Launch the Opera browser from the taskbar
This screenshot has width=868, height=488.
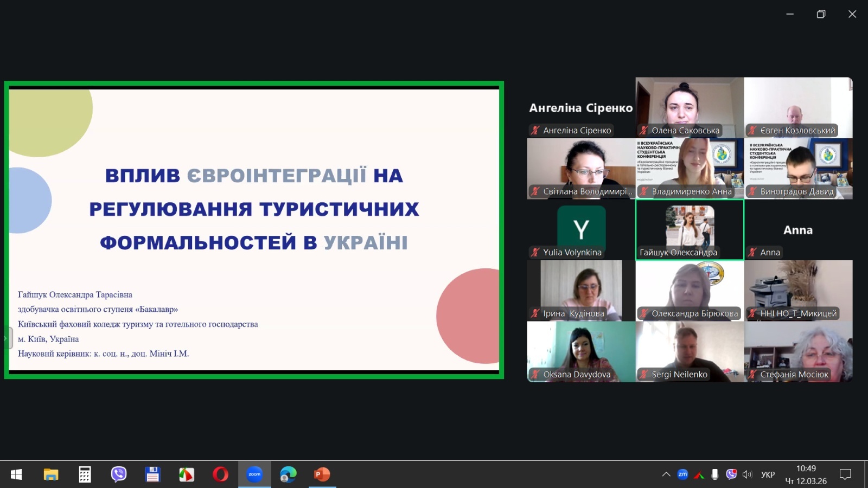pos(220,474)
